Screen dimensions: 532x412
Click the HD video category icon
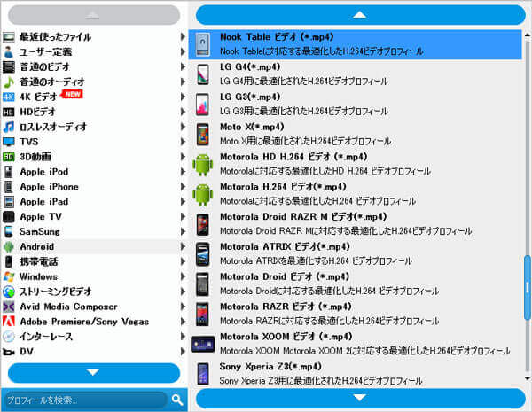click(x=9, y=112)
